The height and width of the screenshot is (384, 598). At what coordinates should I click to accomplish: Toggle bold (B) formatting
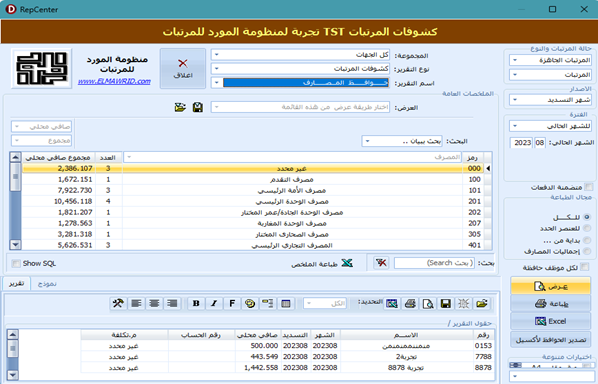pyautogui.click(x=196, y=303)
